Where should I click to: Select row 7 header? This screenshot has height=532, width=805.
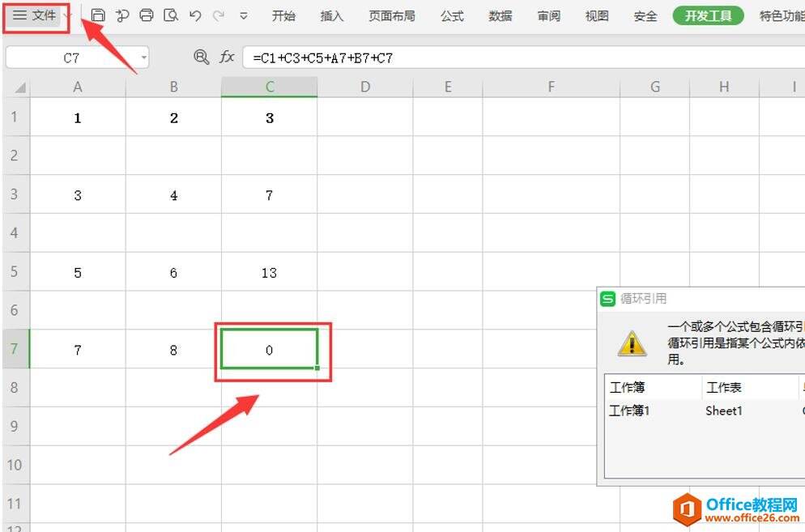tap(15, 349)
